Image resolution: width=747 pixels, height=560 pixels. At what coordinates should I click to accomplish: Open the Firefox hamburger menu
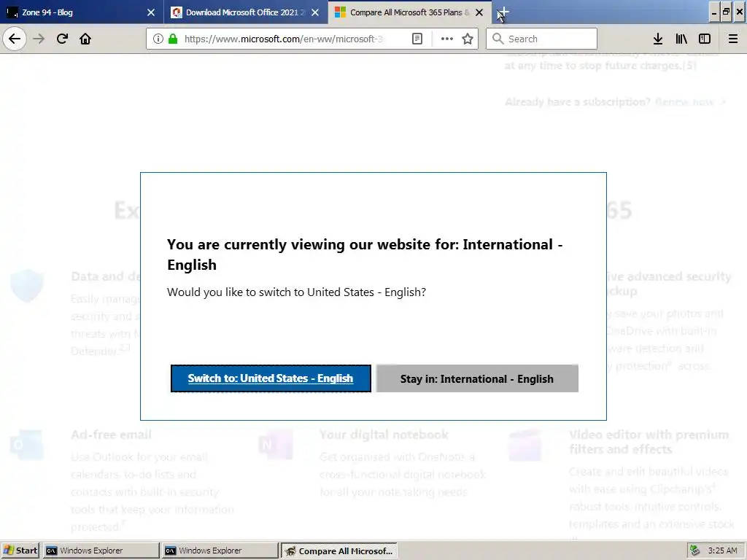tap(733, 39)
